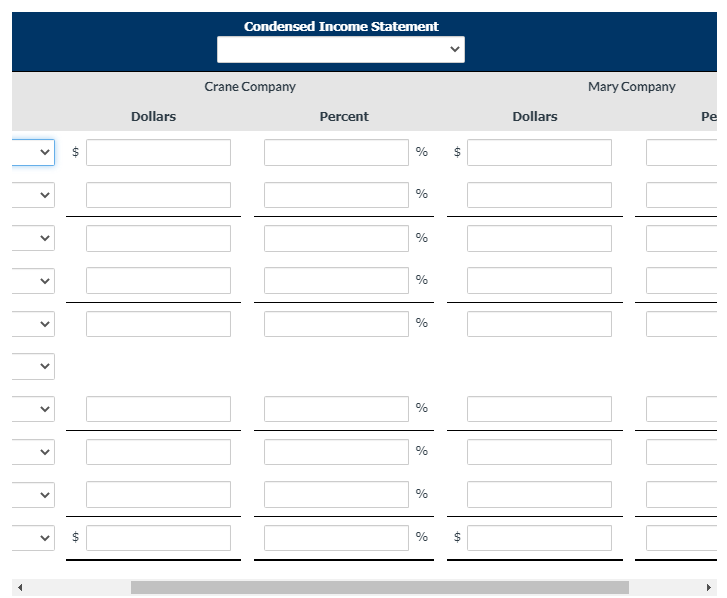Click the horizontal scrollbar's right arrow
This screenshot has width=727, height=598.
click(708, 587)
